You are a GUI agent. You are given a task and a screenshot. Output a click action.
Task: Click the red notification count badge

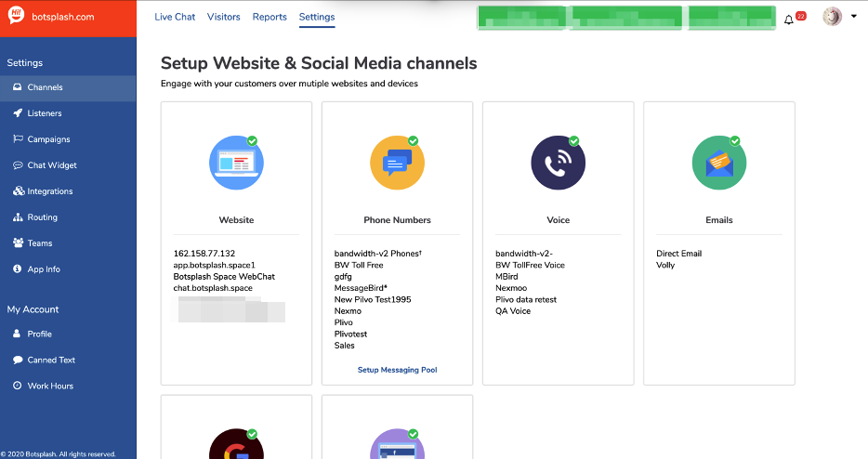pos(800,16)
